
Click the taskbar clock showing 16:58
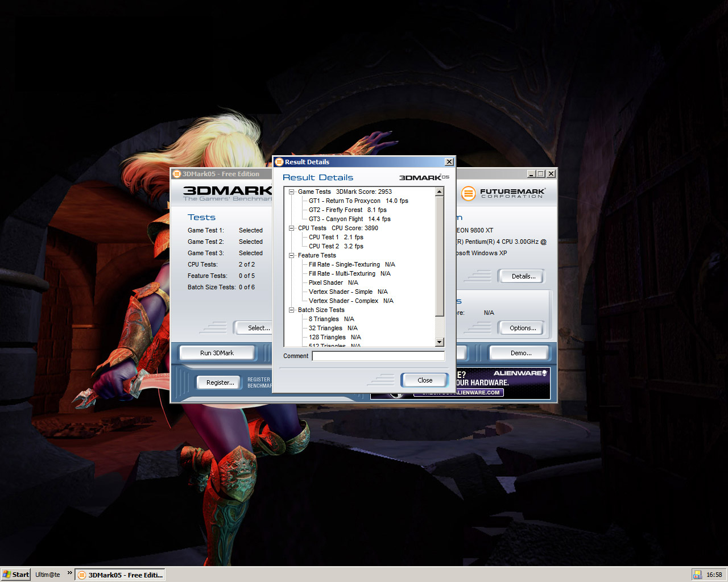click(x=714, y=575)
